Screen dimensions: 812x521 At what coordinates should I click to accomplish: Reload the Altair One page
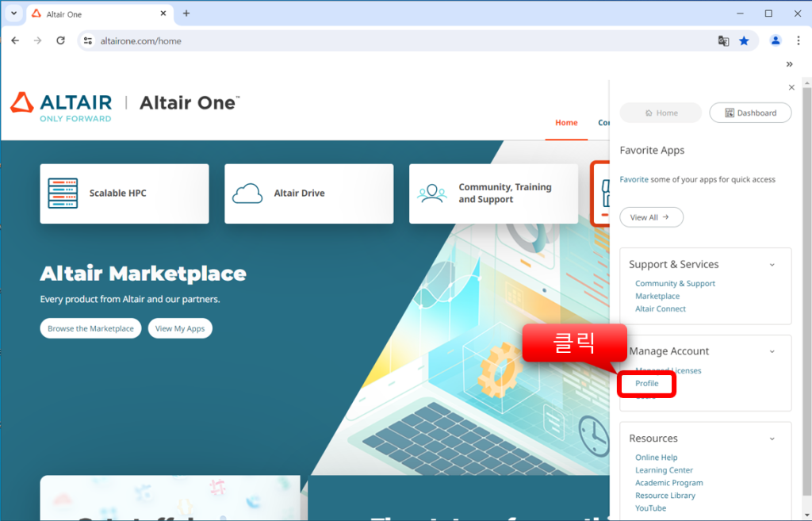60,40
